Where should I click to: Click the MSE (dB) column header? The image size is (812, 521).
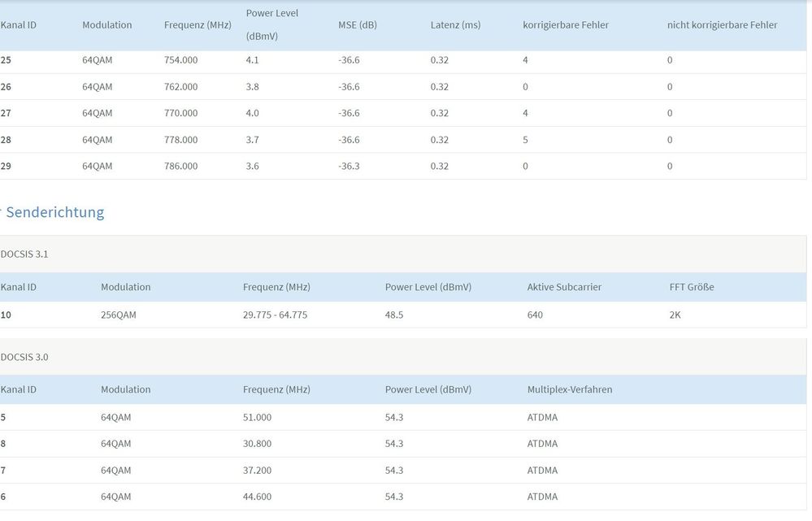coord(357,25)
